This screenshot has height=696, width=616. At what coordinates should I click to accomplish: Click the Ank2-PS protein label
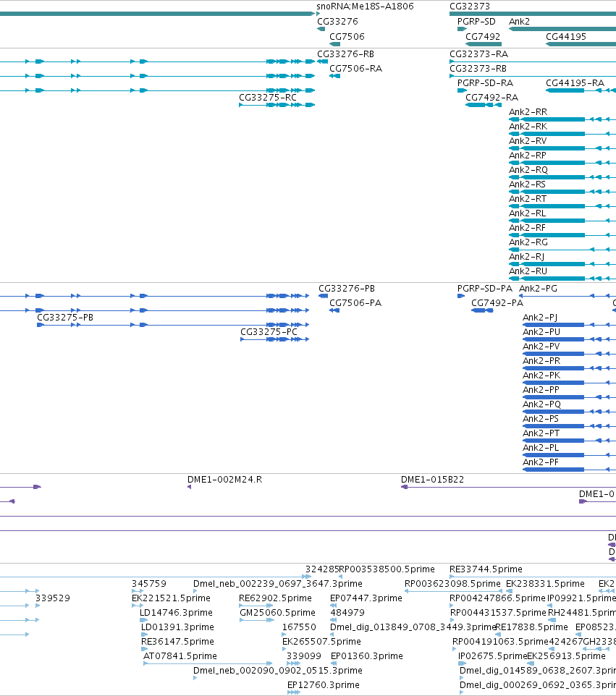[x=541, y=419]
